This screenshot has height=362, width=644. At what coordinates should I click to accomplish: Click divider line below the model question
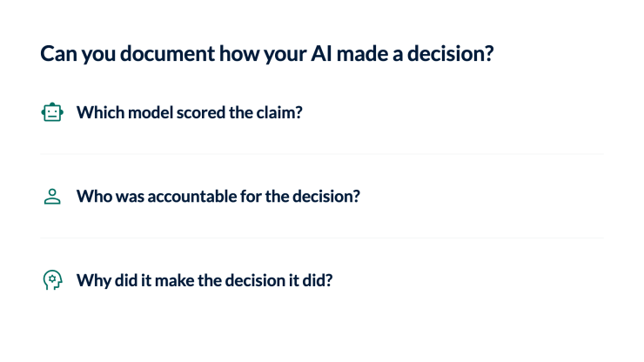(x=322, y=154)
